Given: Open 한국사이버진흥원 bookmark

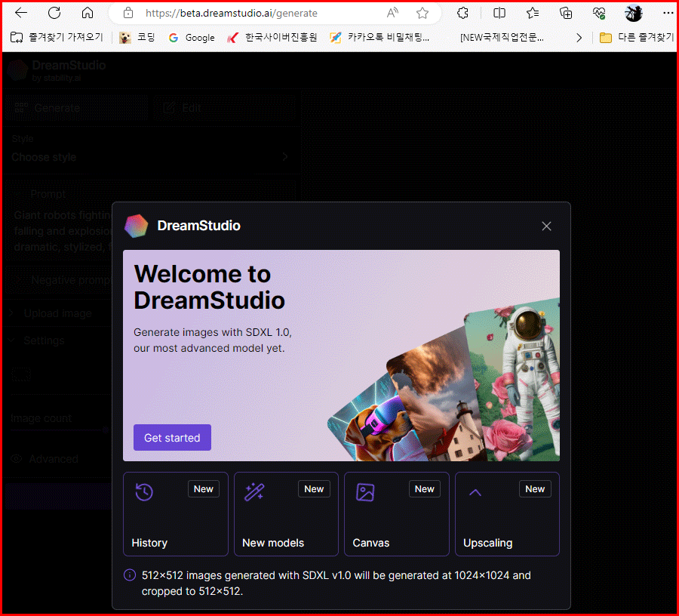Looking at the screenshot, I should (272, 38).
